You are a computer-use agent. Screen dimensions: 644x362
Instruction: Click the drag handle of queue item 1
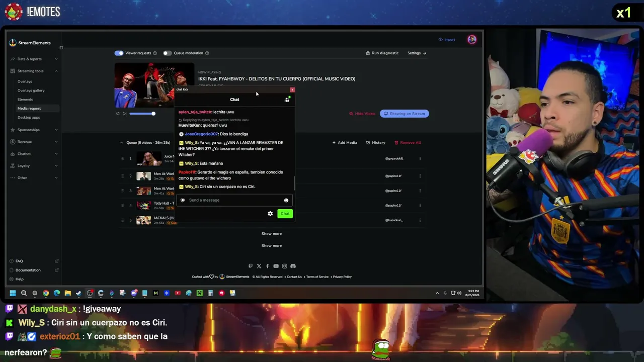coord(122,159)
